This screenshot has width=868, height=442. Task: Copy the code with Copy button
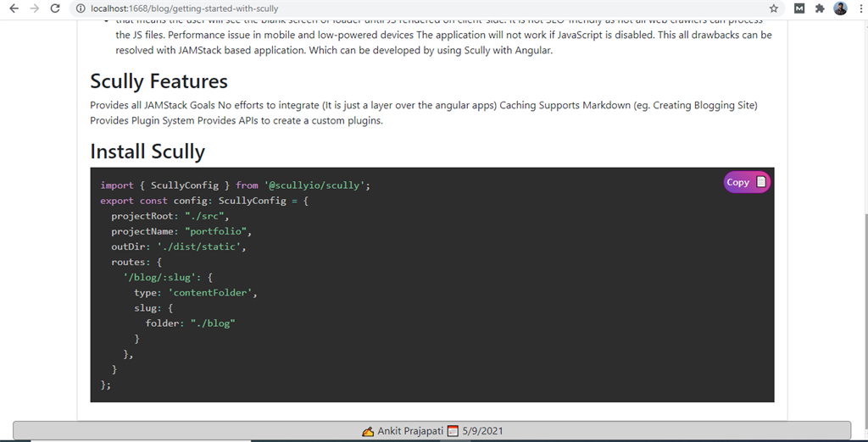coord(747,182)
